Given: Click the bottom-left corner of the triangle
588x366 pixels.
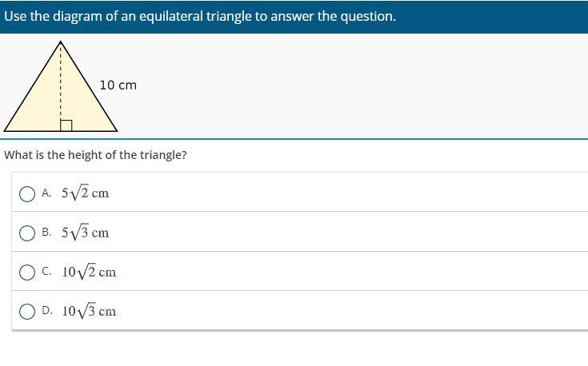Looking at the screenshot, I should (5, 131).
